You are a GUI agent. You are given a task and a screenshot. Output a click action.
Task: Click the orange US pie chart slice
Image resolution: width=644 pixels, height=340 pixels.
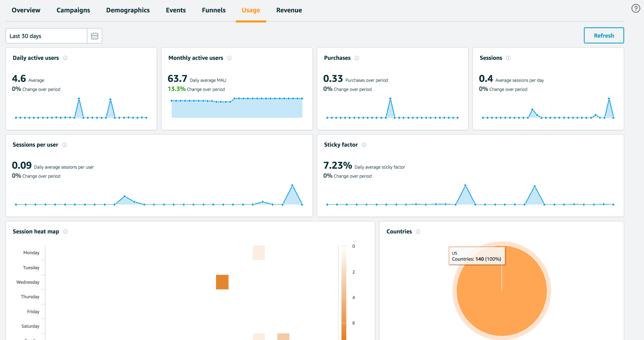(502, 305)
